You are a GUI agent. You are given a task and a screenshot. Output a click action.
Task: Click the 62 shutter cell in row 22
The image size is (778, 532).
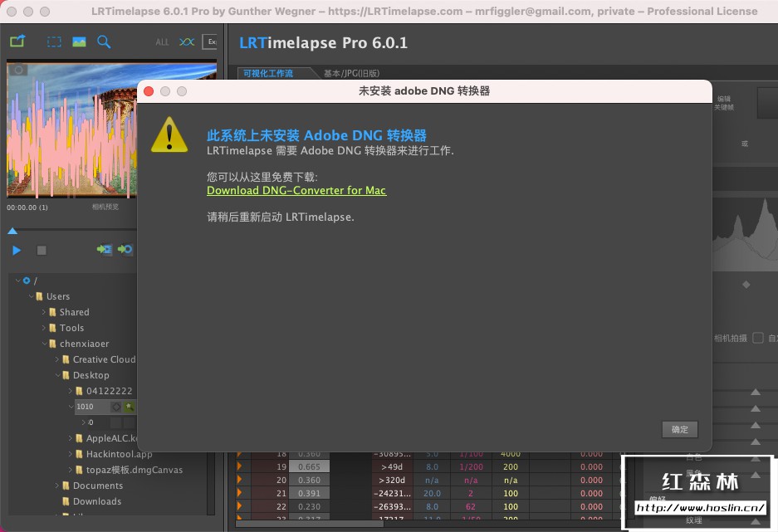(x=471, y=507)
